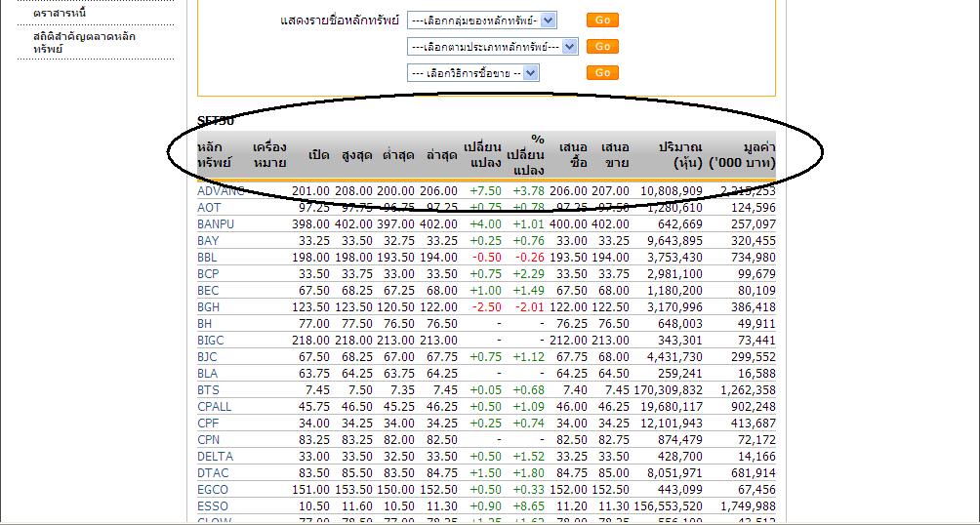Image resolution: width=980 pixels, height=525 pixels.
Task: Click the ต่ำสุด column header
Action: tap(398, 155)
